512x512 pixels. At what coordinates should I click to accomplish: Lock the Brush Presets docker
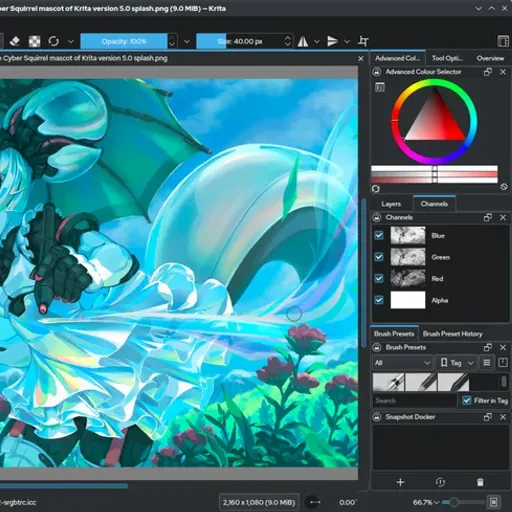377,347
